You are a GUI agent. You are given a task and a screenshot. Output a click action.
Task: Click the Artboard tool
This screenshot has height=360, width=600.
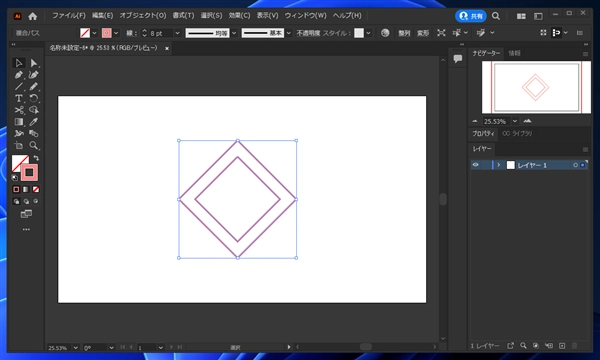point(18,146)
